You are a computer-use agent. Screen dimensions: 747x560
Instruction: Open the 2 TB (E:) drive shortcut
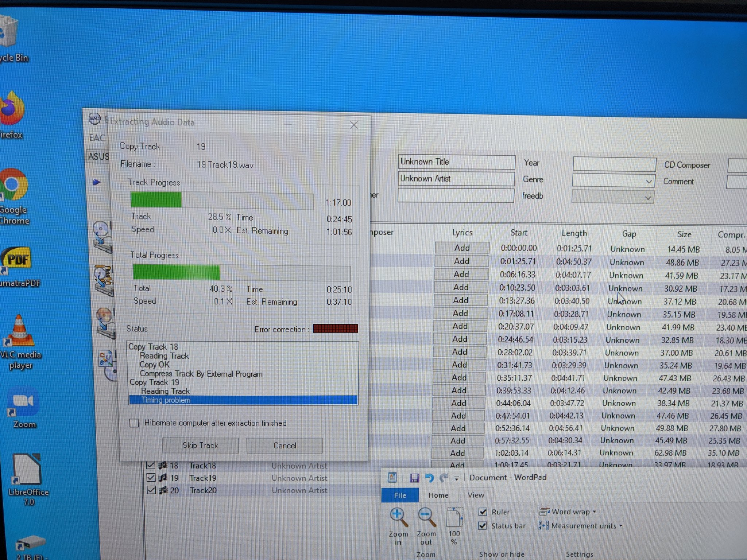click(31, 547)
